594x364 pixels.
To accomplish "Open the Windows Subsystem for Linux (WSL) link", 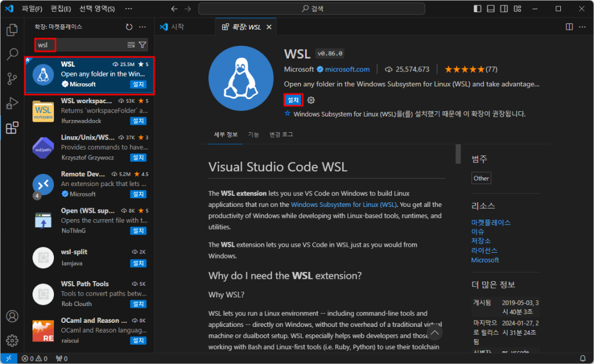I will pos(343,205).
